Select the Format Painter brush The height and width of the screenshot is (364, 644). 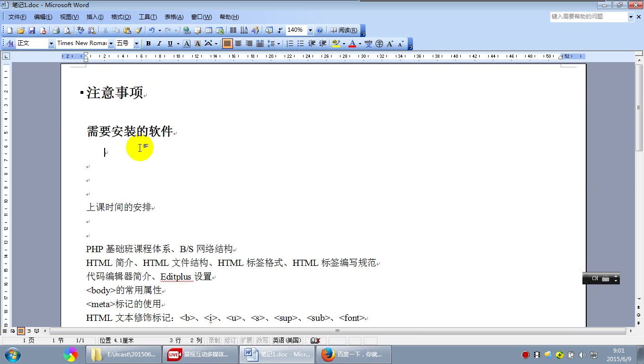(x=138, y=30)
